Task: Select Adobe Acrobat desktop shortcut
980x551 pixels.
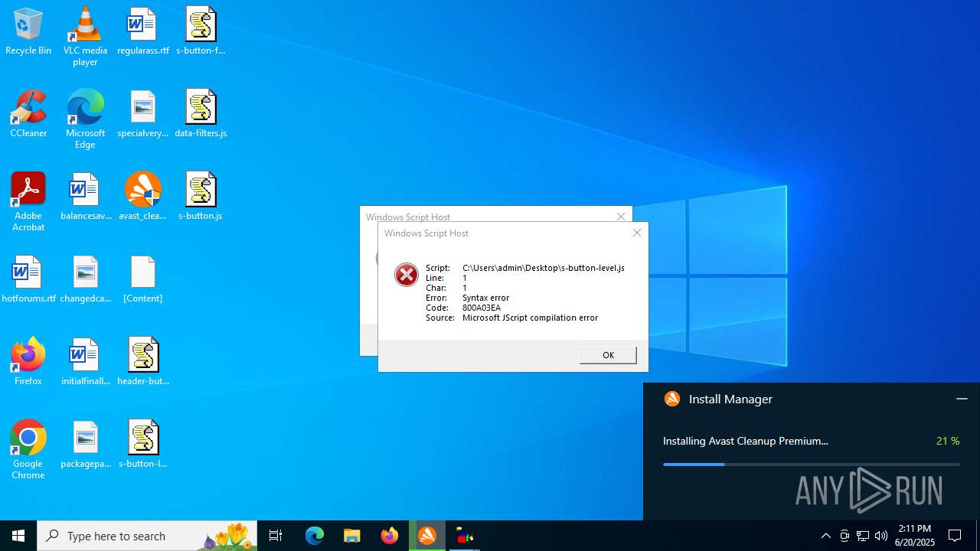Action: pyautogui.click(x=28, y=202)
